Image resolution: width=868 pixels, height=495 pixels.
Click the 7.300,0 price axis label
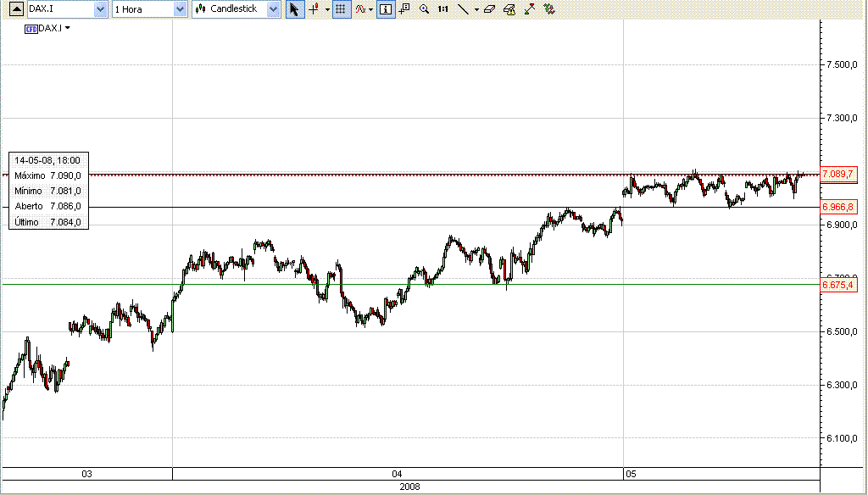(x=842, y=118)
